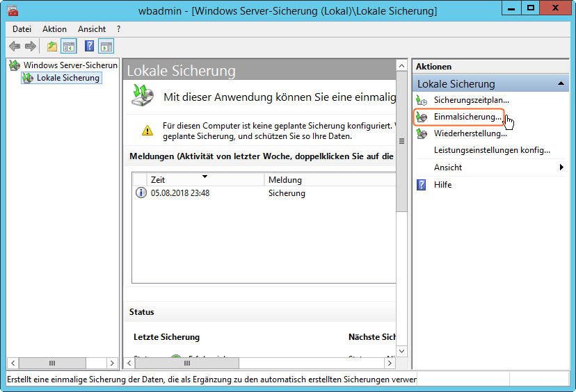Image resolution: width=576 pixels, height=392 pixels.
Task: Click center pane scroll left arrow
Action: (129, 363)
